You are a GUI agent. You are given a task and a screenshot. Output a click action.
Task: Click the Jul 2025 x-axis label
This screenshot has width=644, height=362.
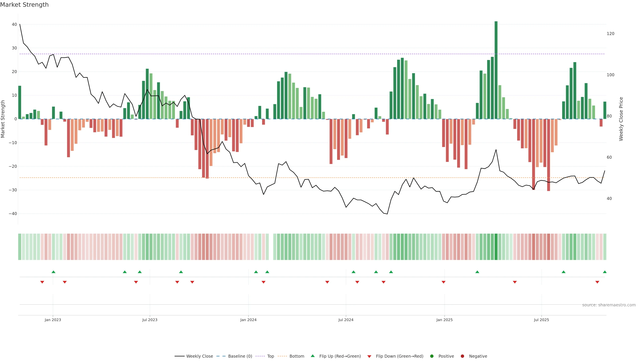click(541, 320)
